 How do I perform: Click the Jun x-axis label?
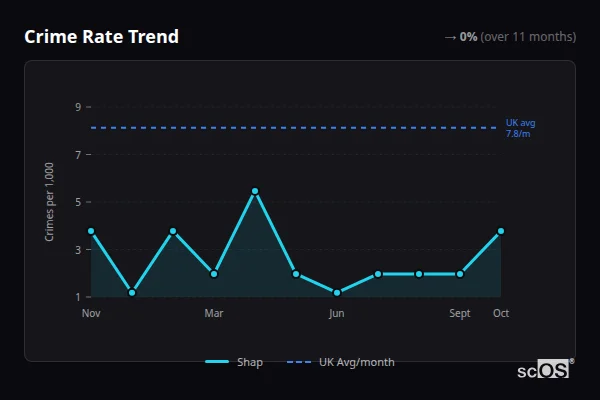point(337,313)
